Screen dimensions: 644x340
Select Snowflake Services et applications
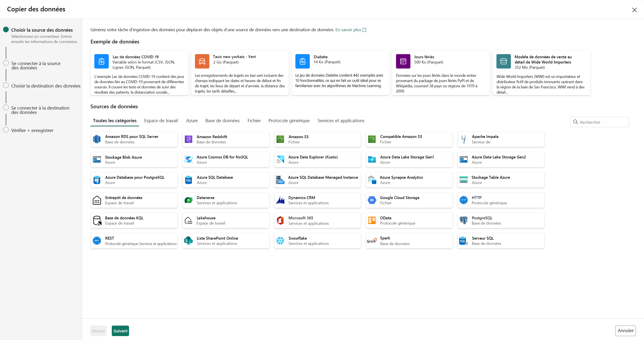tap(317, 241)
